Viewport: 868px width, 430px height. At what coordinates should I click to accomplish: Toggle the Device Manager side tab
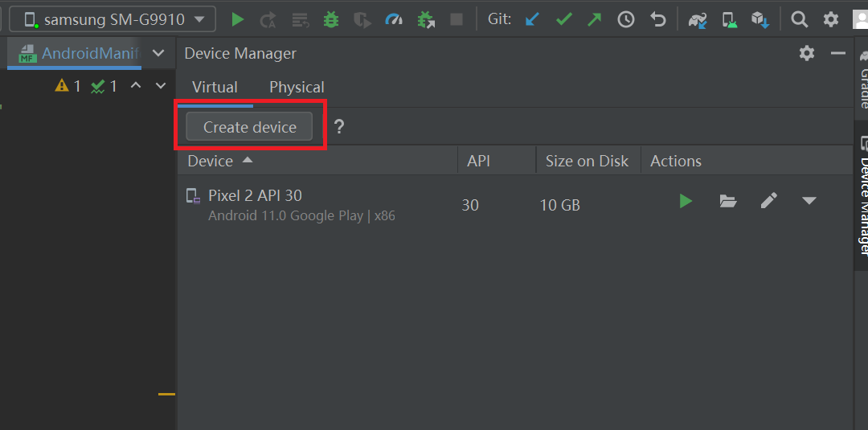coord(862,196)
